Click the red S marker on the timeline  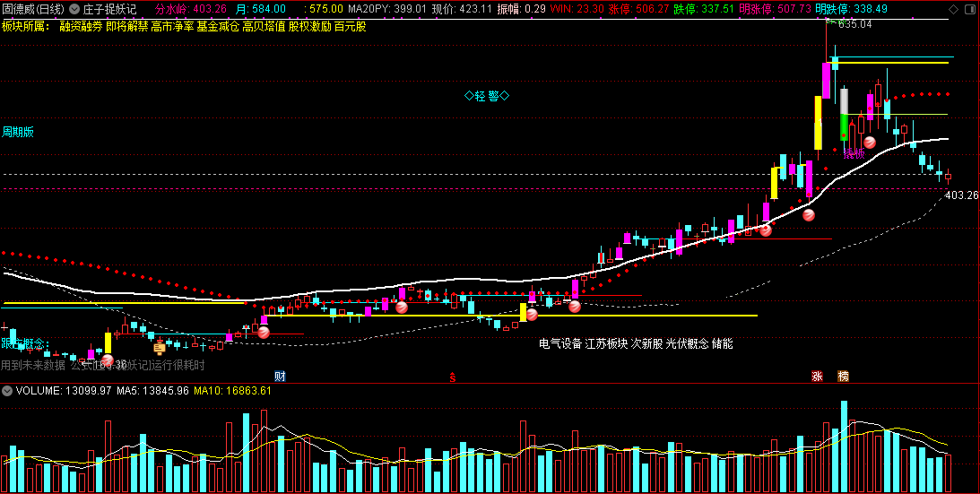click(x=453, y=377)
